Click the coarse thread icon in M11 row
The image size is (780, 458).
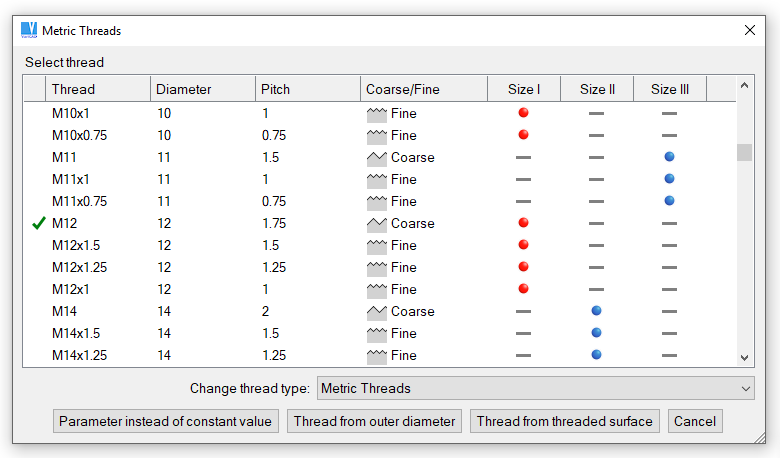pyautogui.click(x=377, y=158)
